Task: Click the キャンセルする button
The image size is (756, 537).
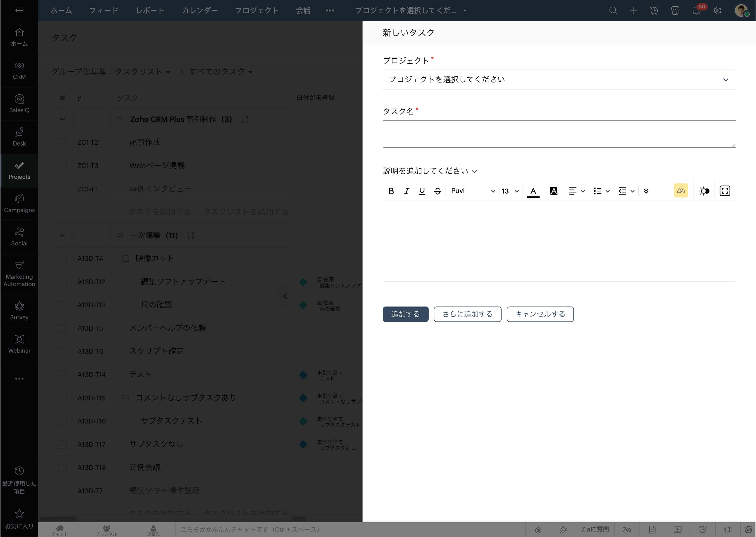Action: [540, 314]
